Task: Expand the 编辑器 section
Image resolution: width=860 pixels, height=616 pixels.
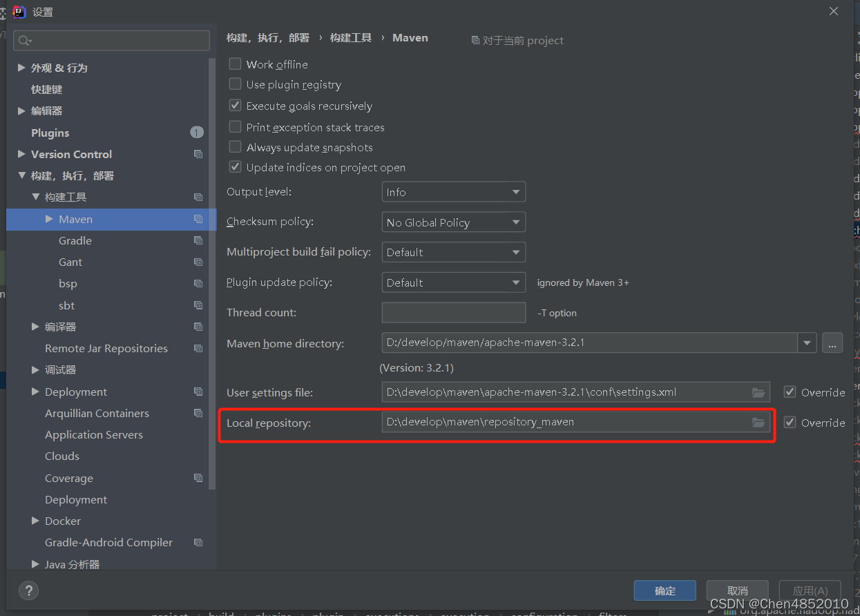Action: click(x=21, y=110)
